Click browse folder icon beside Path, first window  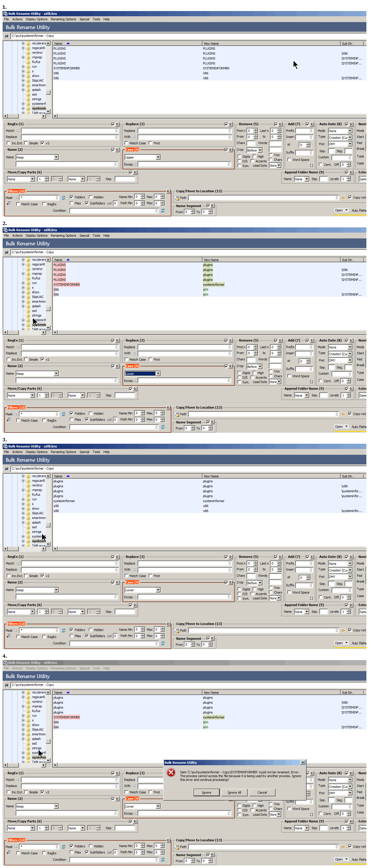[343, 198]
